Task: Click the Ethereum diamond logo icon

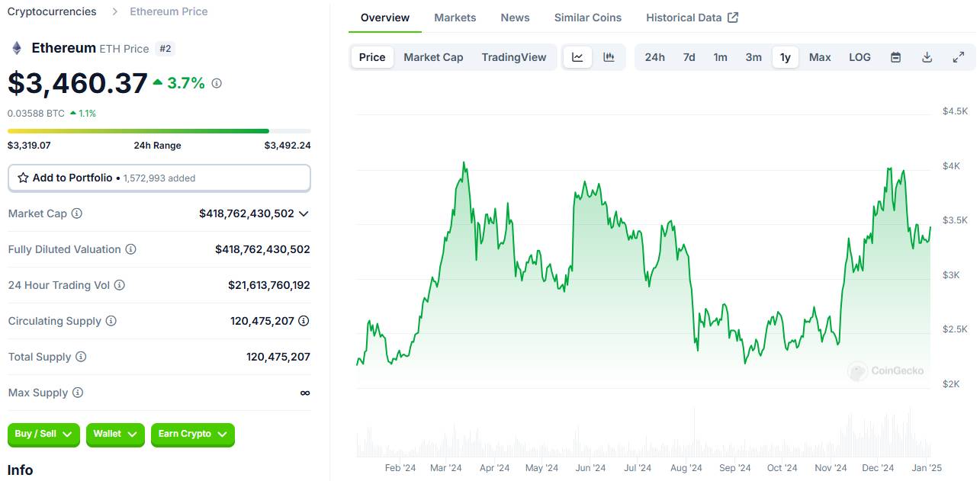Action: [x=16, y=49]
